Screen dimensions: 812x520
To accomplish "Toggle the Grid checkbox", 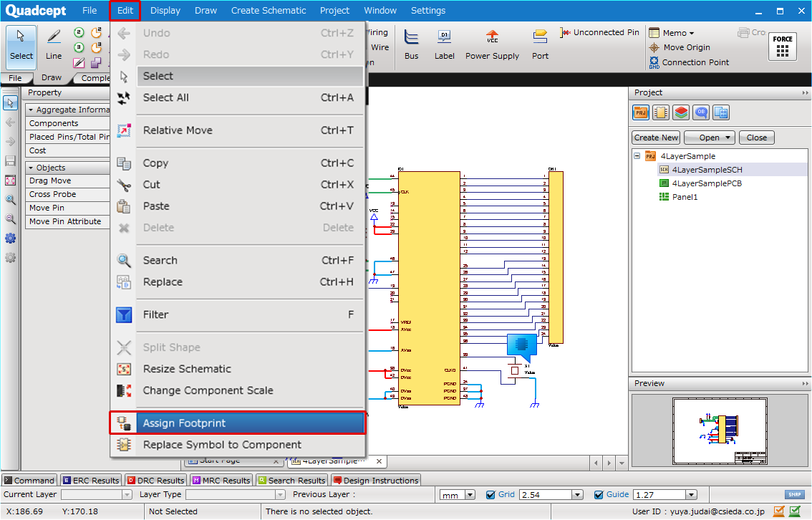I will pyautogui.click(x=491, y=495).
